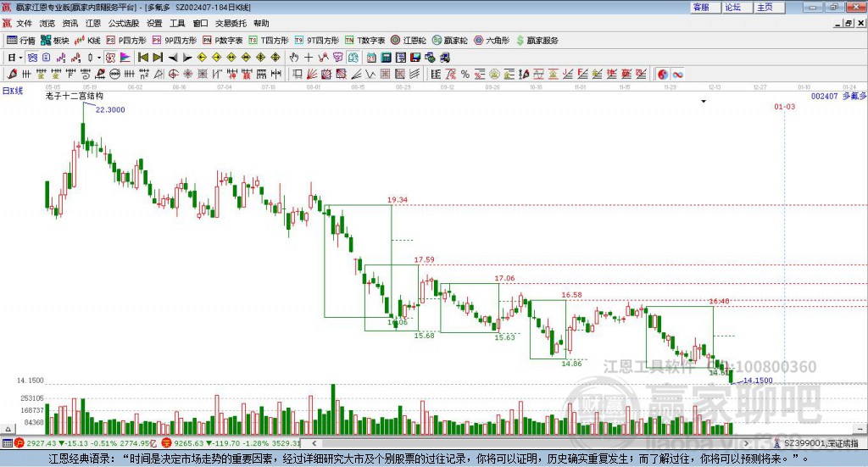
Task: Click horizontal scrollbar left arrow
Action: (314, 443)
